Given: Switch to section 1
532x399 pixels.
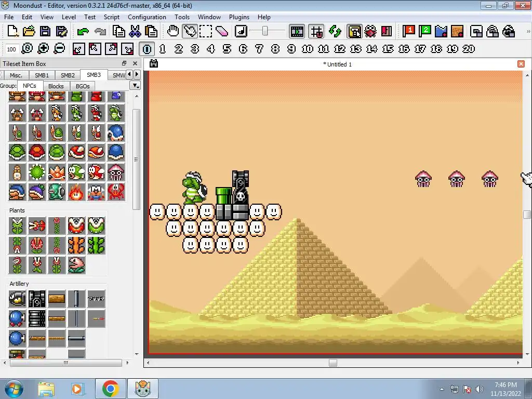Looking at the screenshot, I should (163, 49).
